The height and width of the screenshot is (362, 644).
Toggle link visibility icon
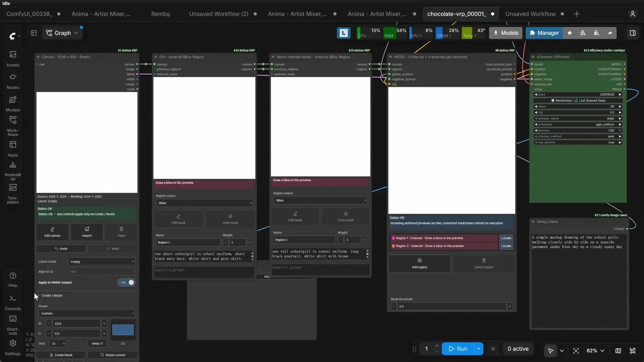pyautogui.click(x=633, y=351)
